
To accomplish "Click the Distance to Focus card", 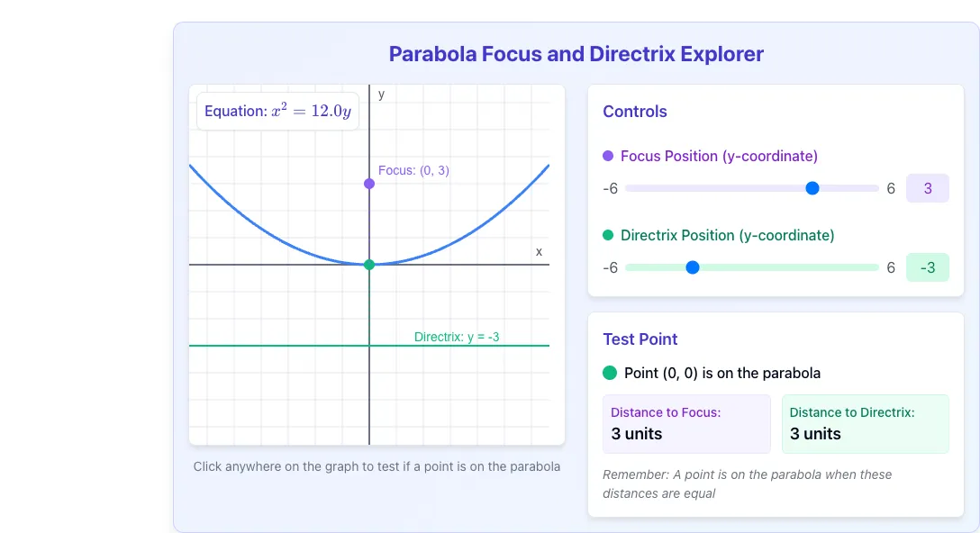I will [686, 424].
